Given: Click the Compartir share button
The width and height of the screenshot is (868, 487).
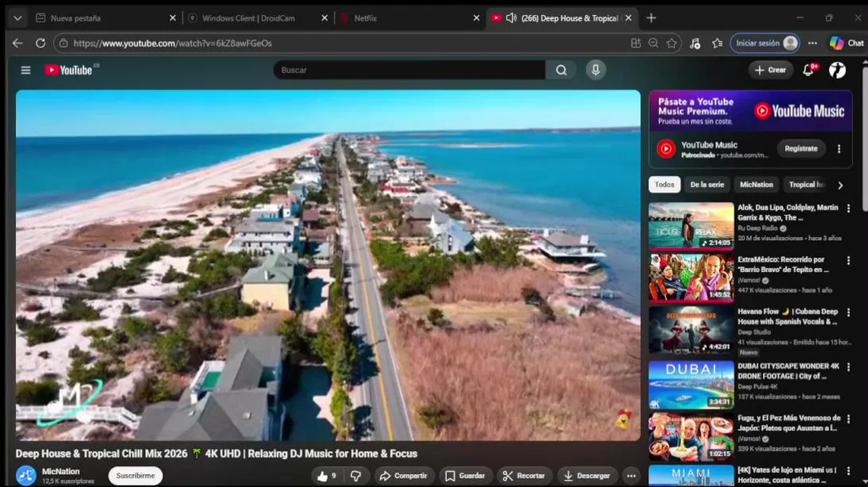Looking at the screenshot, I should pos(404,476).
